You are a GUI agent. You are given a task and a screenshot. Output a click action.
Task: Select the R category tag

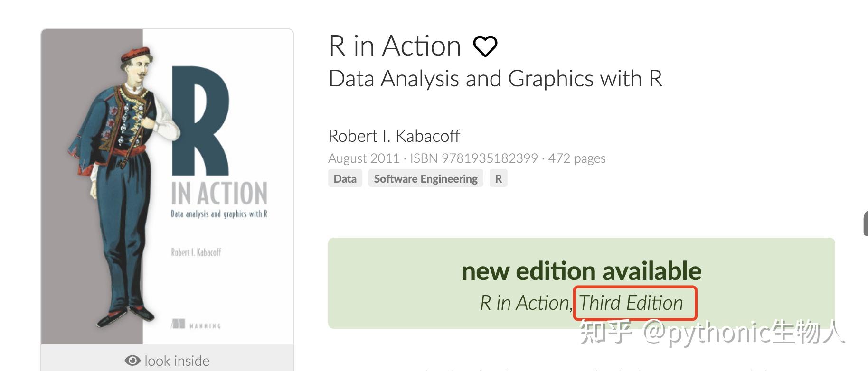[x=498, y=178]
